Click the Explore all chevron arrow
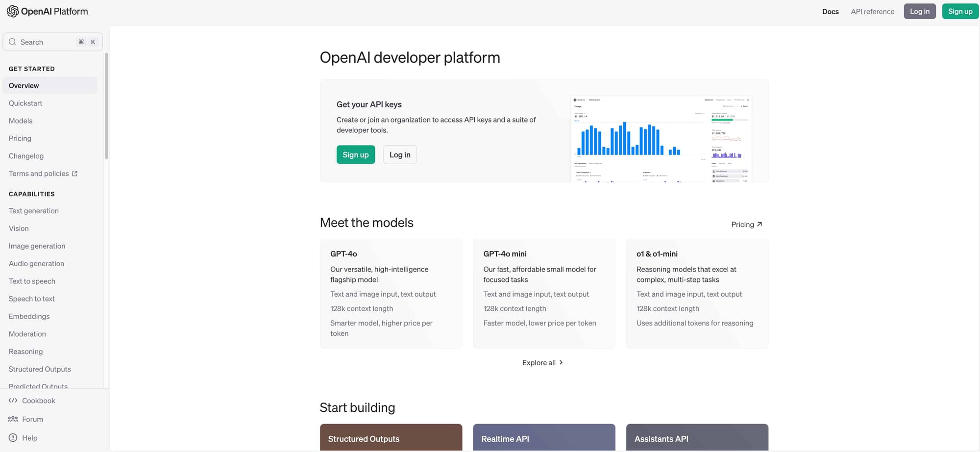 point(561,362)
